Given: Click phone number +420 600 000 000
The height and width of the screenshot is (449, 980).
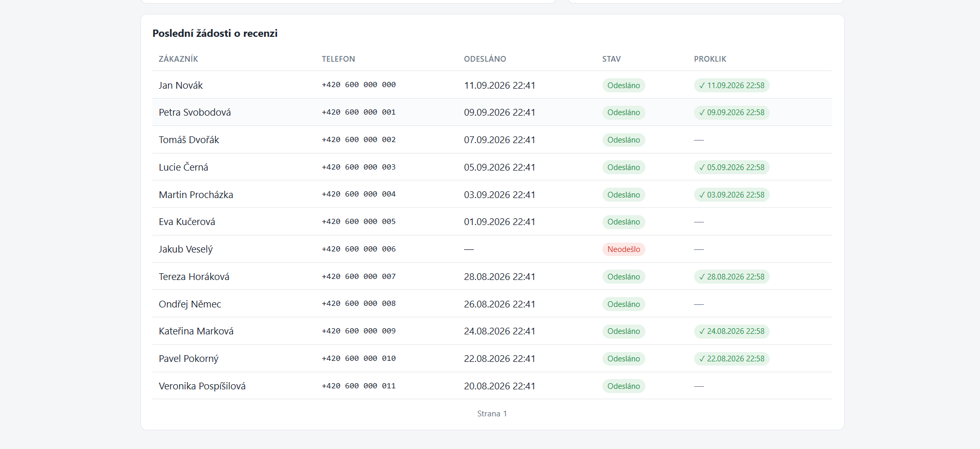Looking at the screenshot, I should [x=358, y=85].
